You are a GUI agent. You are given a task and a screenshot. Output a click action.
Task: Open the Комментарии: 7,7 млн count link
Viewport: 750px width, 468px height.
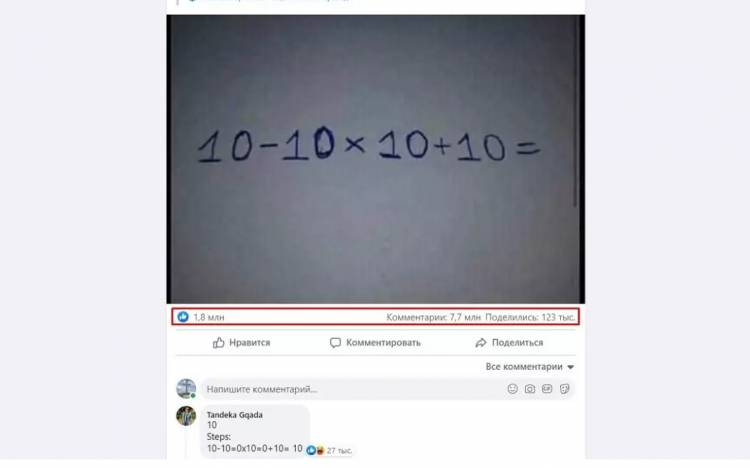point(433,317)
